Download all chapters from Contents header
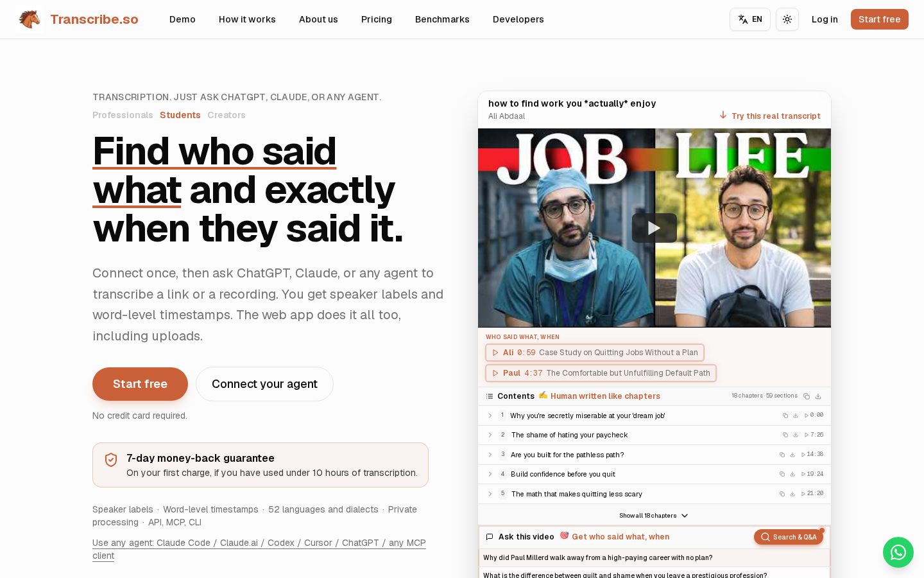The width and height of the screenshot is (924, 578). 818,396
